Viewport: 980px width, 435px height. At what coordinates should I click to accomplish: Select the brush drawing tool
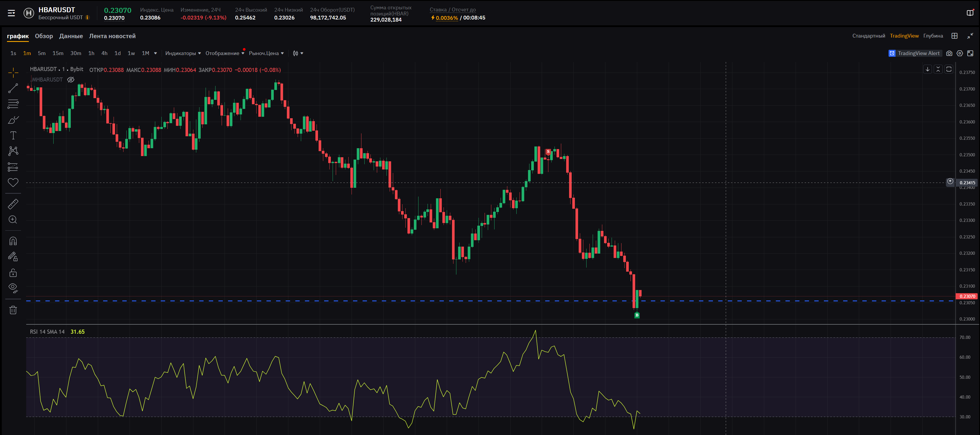pos(13,120)
